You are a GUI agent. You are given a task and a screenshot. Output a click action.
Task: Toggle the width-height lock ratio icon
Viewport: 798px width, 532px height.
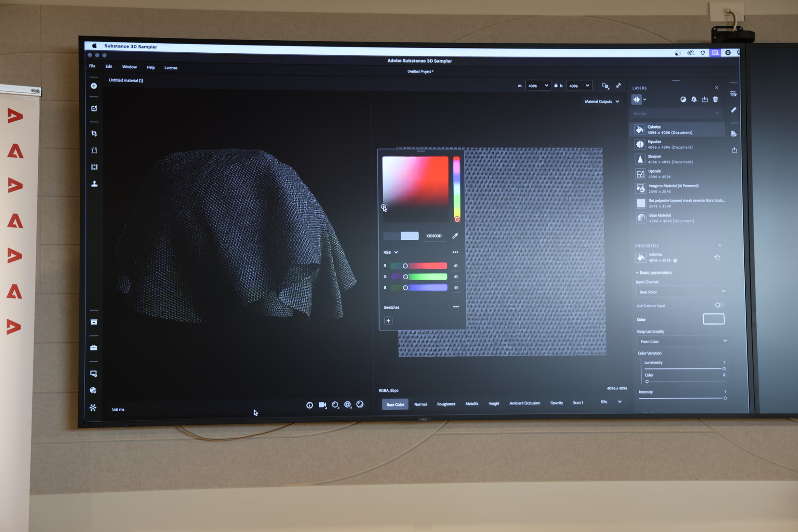556,86
